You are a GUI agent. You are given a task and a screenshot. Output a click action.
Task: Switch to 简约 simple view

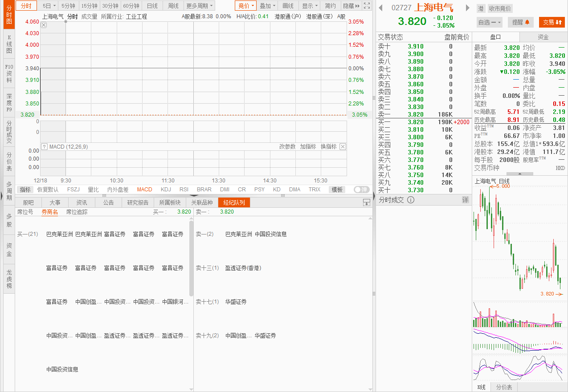tap(331, 6)
